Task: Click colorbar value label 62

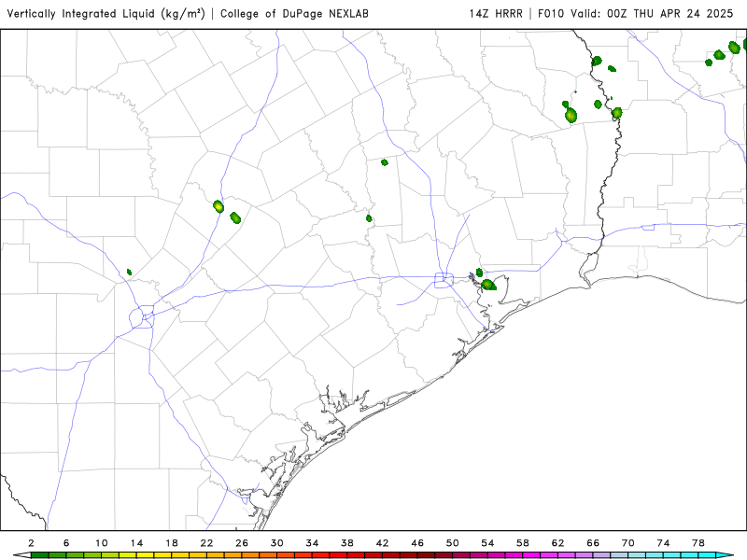Action: 557,543
